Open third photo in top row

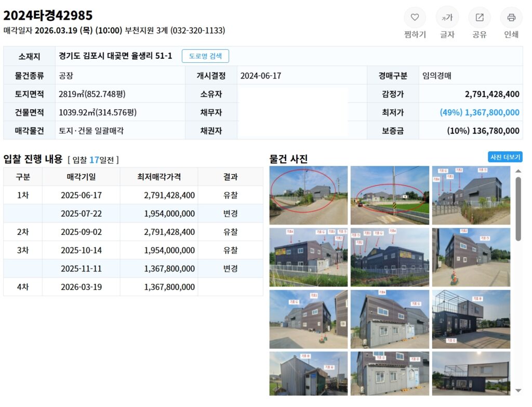point(471,195)
